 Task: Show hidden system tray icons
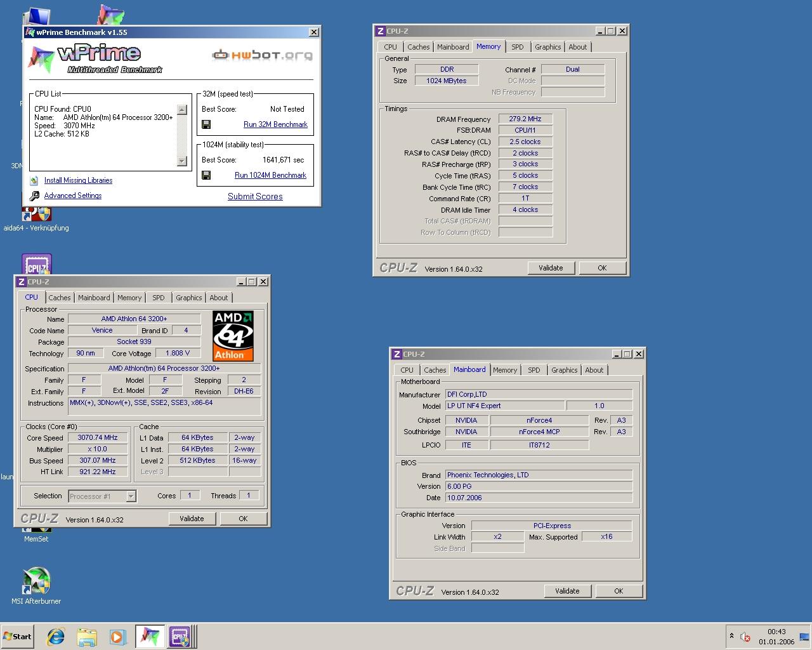[731, 636]
